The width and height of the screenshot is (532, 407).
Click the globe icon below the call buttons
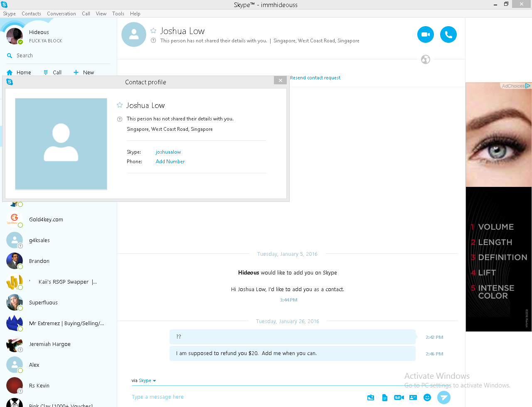click(x=426, y=59)
